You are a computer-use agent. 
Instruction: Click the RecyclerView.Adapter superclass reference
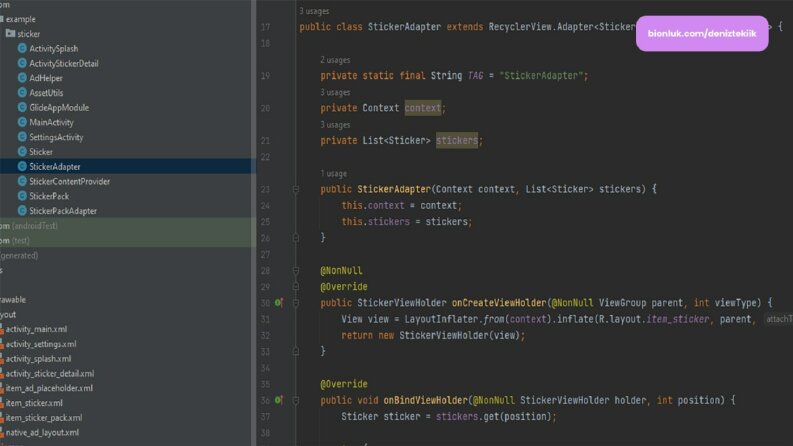pos(540,27)
